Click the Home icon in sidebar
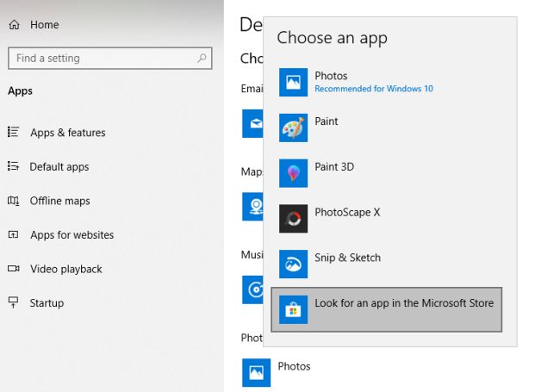560x392 pixels. (15, 25)
